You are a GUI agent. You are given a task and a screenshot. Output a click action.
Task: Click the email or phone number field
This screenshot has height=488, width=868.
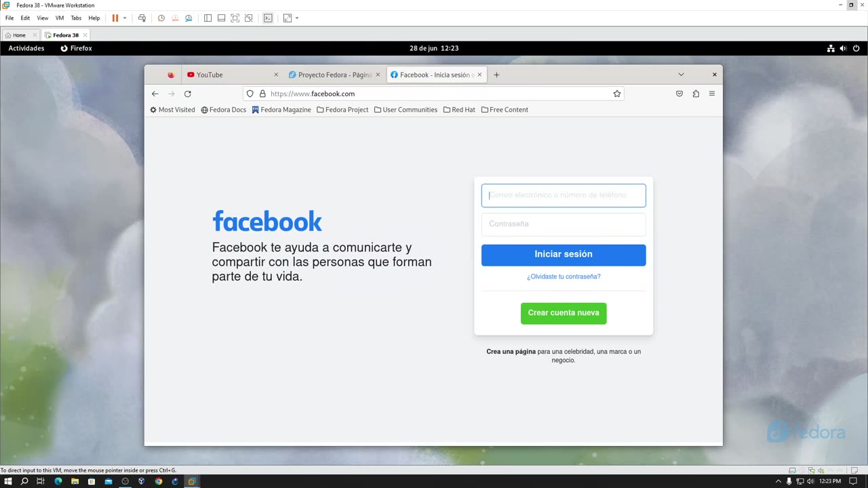[x=564, y=195]
